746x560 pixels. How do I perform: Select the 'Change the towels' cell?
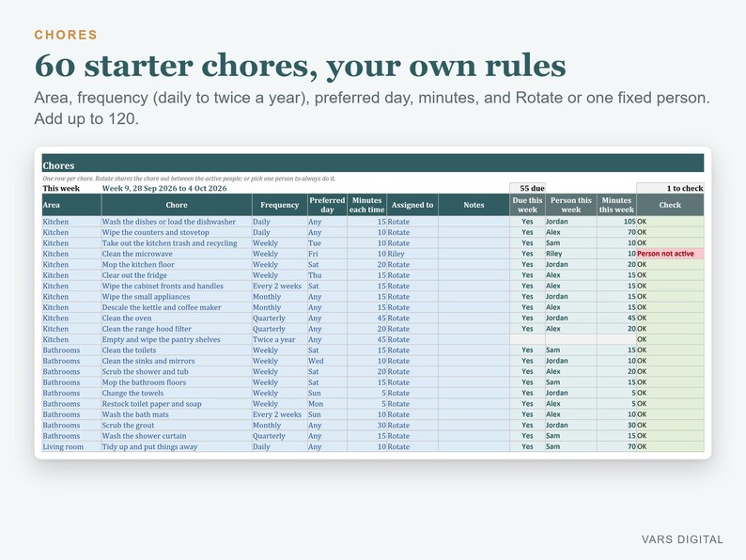tap(177, 393)
